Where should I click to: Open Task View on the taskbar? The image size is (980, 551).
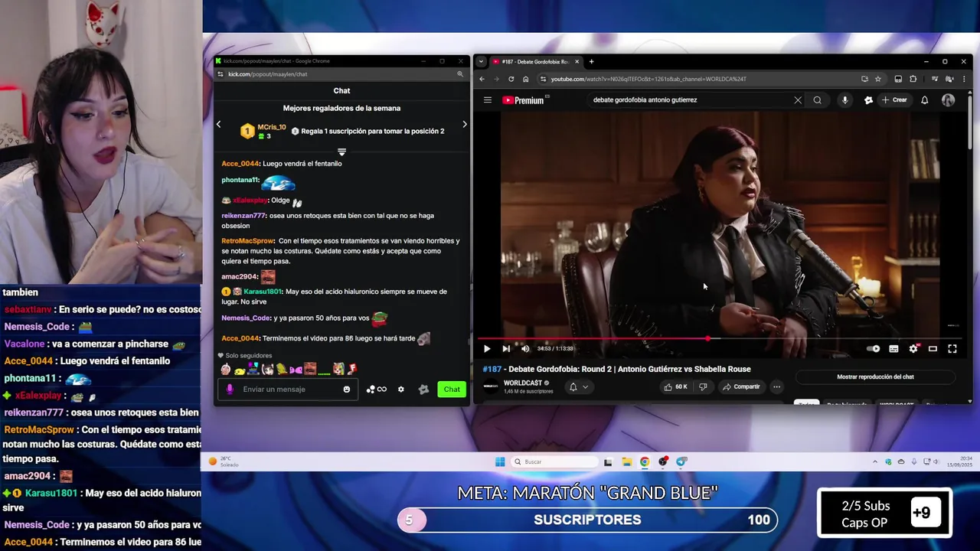tap(608, 461)
